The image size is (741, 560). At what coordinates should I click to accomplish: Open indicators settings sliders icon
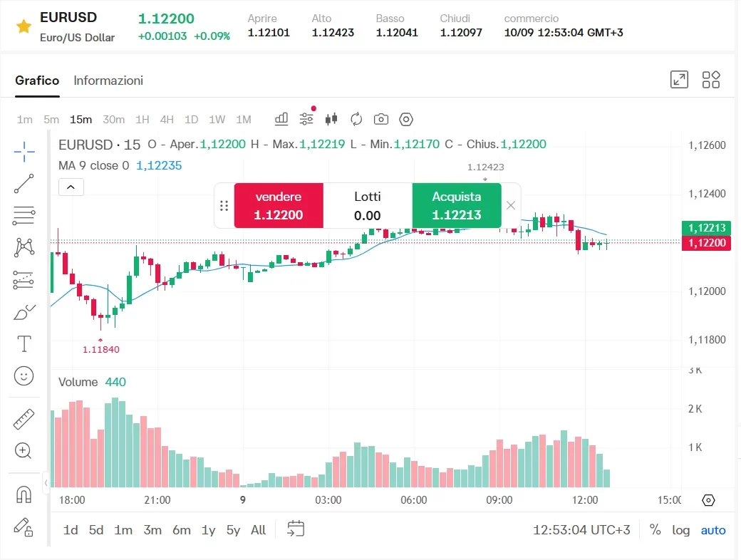pyautogui.click(x=306, y=119)
